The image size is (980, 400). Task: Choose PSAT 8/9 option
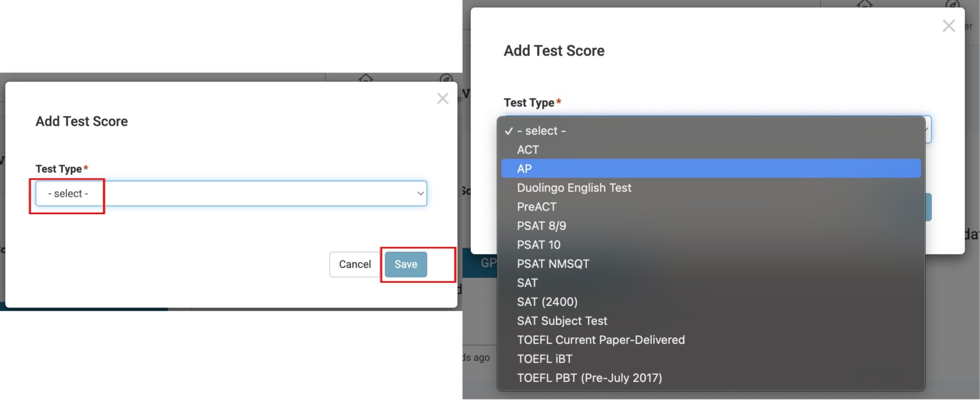541,226
